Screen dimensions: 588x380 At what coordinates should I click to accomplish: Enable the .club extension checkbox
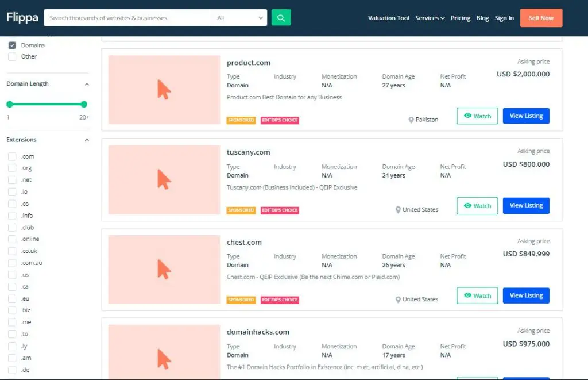coord(12,228)
